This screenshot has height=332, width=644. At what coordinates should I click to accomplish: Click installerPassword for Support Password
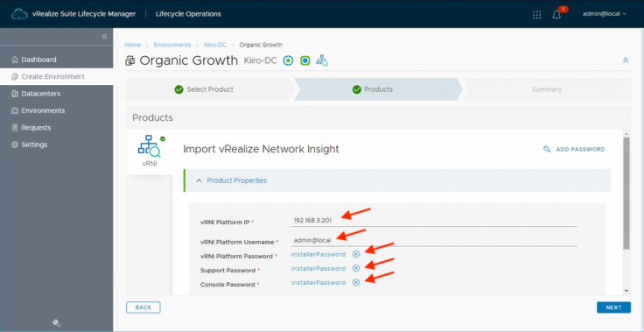coord(318,268)
